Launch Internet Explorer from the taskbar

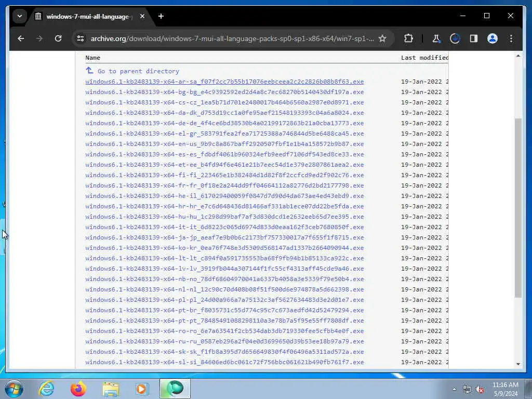click(46, 389)
